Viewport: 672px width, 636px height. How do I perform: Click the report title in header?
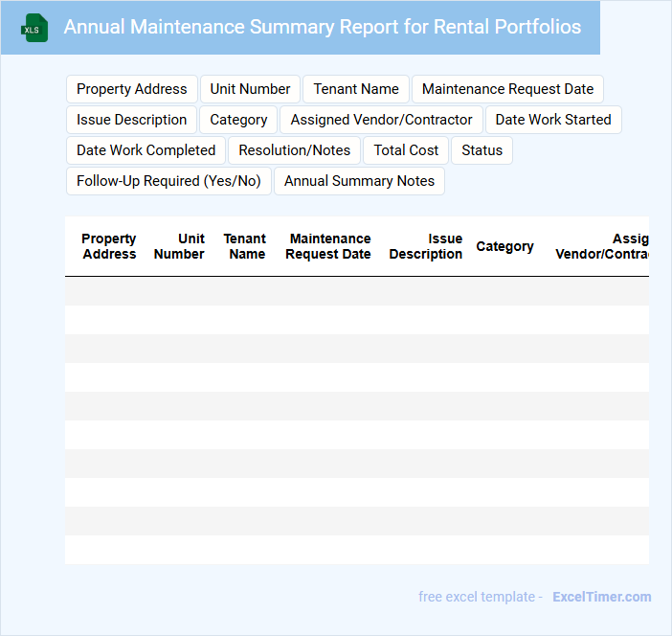(x=322, y=27)
